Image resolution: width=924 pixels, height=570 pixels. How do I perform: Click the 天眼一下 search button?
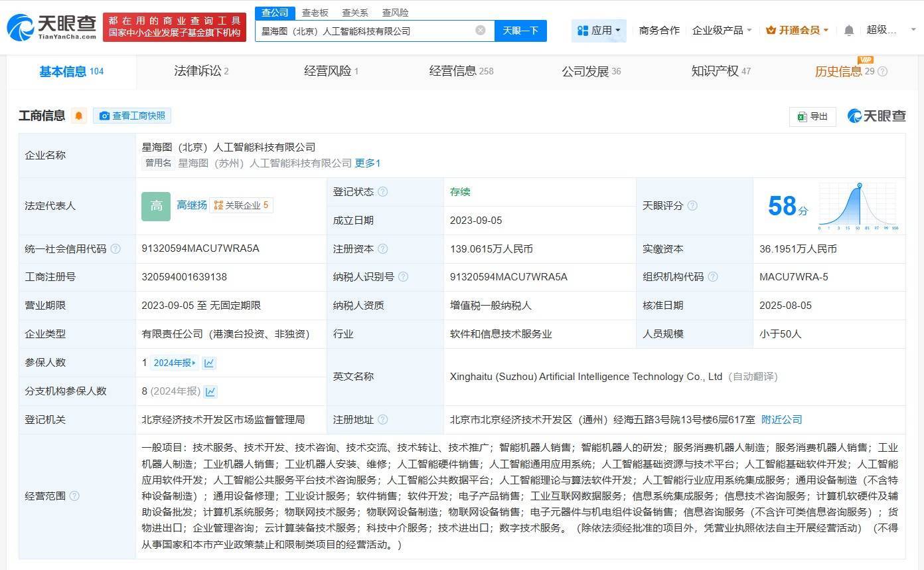point(520,31)
